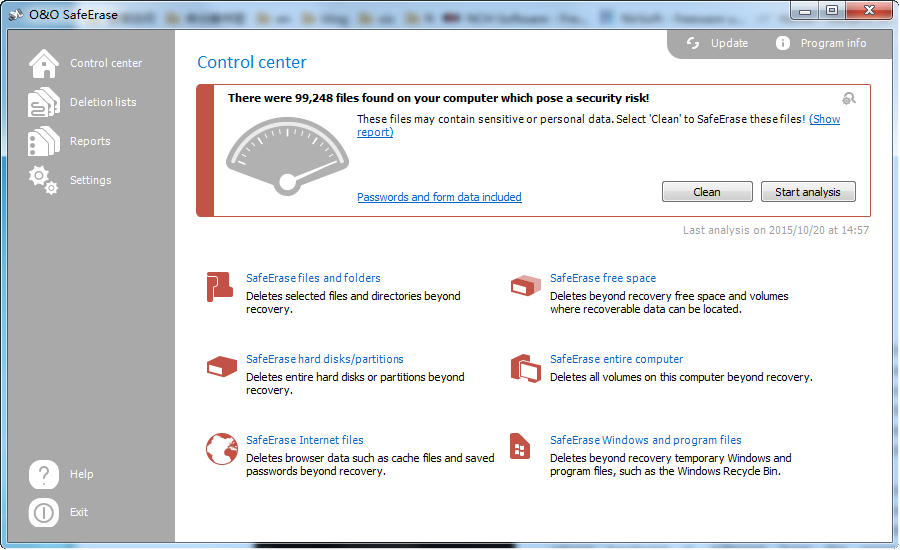900x550 pixels.
Task: Open the Update tab at top right
Action: [718, 43]
